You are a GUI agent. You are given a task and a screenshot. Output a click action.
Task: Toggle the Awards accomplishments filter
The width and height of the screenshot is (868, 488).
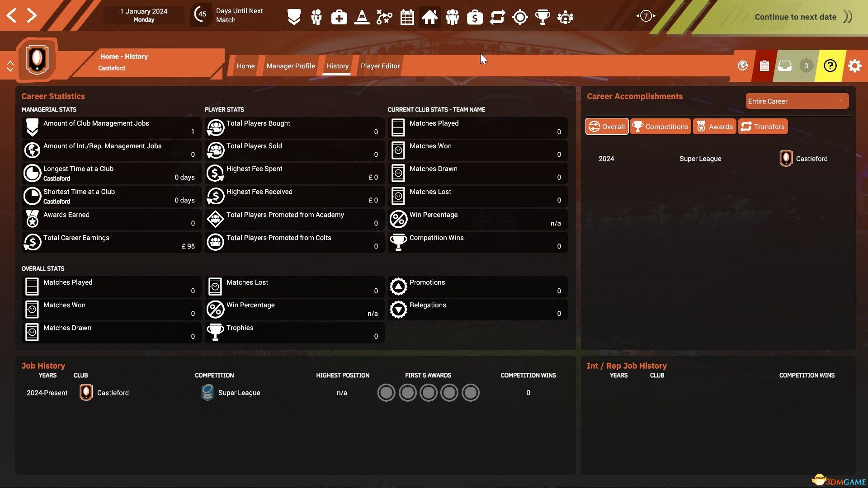[714, 127]
